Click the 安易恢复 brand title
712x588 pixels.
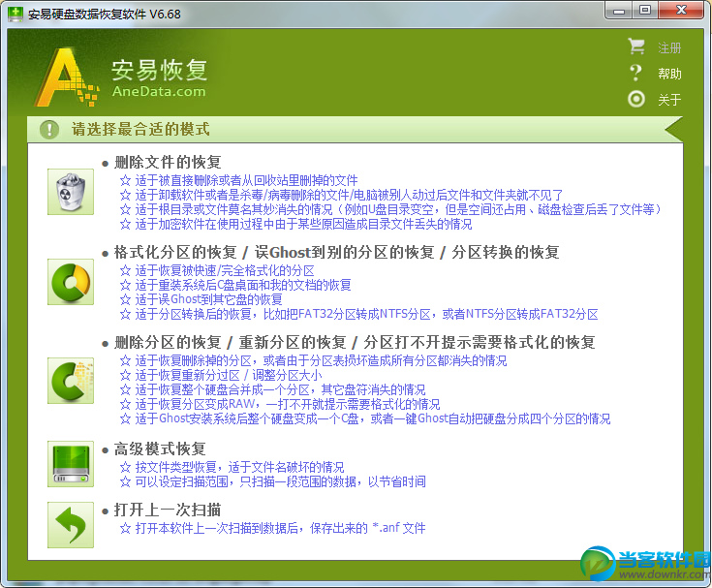160,70
